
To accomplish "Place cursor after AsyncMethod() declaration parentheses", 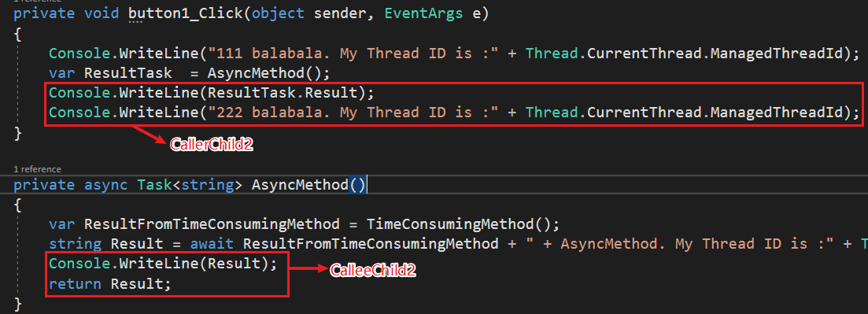I will pos(367,184).
